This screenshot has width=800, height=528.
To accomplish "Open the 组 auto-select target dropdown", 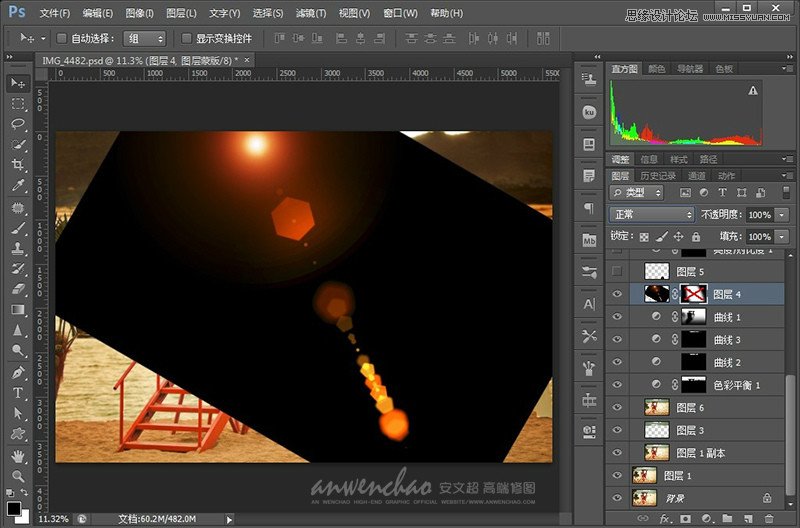I will pyautogui.click(x=145, y=38).
